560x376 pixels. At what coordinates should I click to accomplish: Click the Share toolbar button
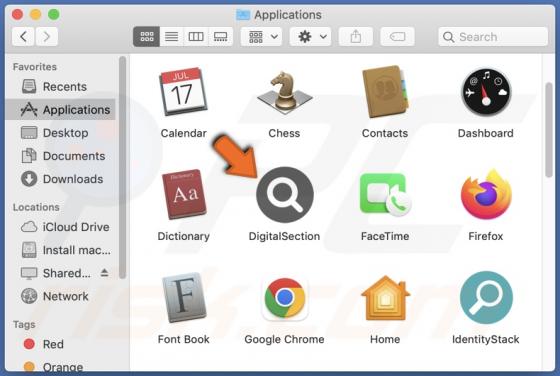[356, 36]
